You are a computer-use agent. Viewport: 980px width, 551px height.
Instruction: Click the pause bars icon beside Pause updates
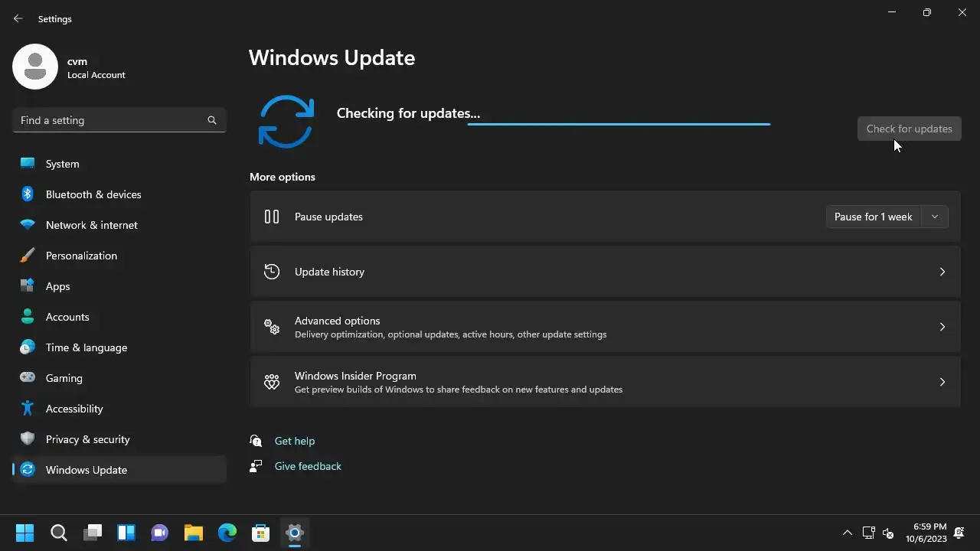click(272, 217)
